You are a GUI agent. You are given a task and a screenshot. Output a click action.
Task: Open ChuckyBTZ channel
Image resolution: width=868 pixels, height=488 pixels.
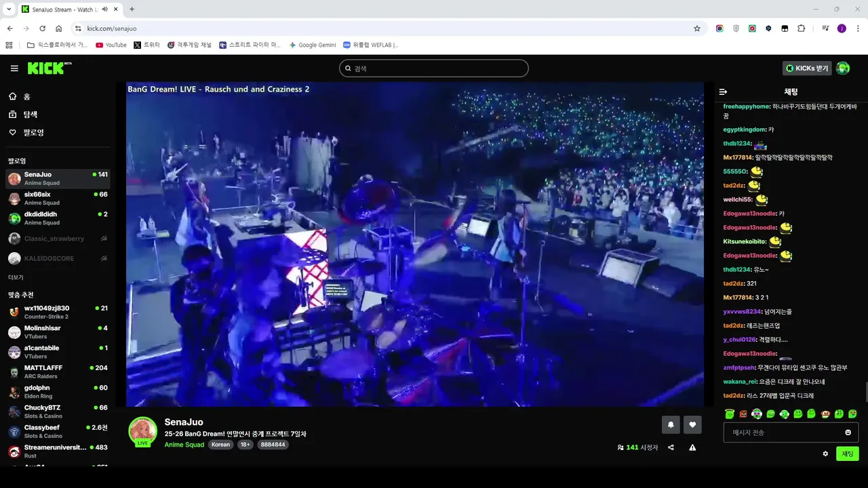58,411
